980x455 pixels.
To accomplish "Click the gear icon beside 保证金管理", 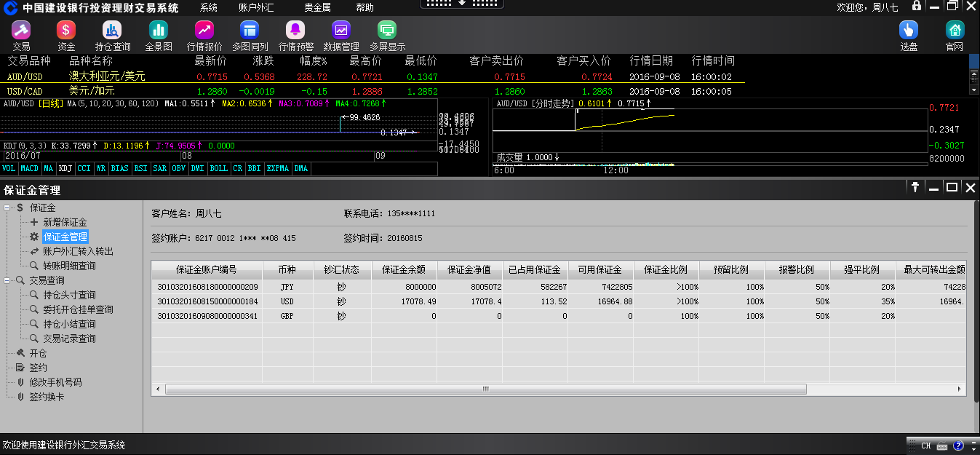I will point(34,237).
